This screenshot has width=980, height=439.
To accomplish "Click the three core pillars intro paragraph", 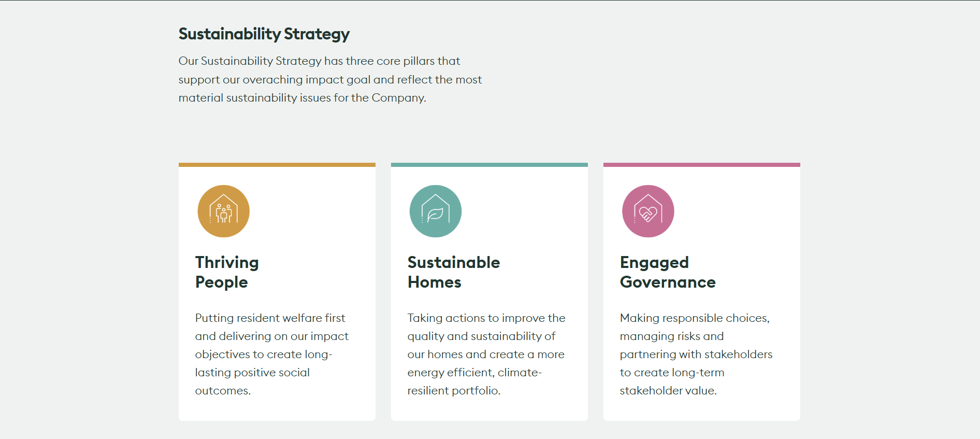I will coord(330,79).
